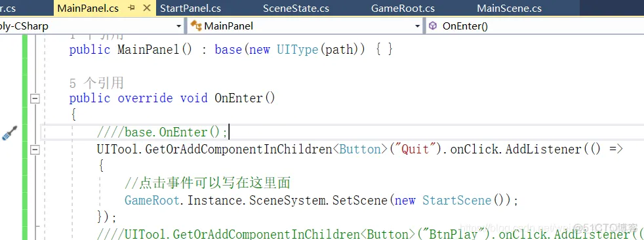Click 'Button' type on the Quit line
This screenshot has height=240, width=644.
tap(360, 149)
